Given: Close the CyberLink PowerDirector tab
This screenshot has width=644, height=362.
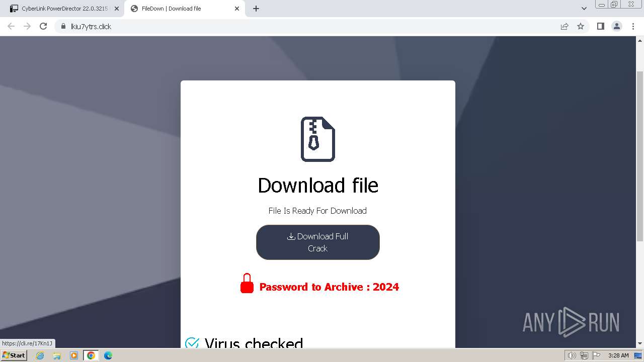Looking at the screenshot, I should [x=117, y=9].
